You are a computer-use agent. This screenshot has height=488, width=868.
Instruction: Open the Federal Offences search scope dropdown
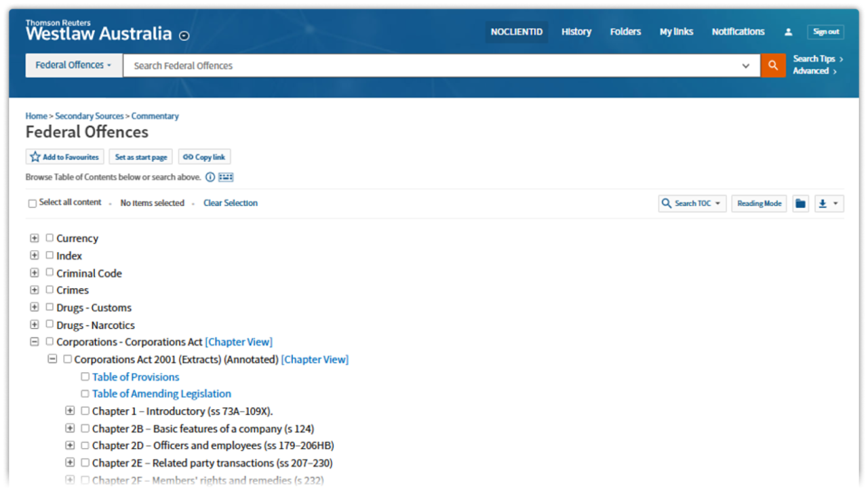(74, 66)
